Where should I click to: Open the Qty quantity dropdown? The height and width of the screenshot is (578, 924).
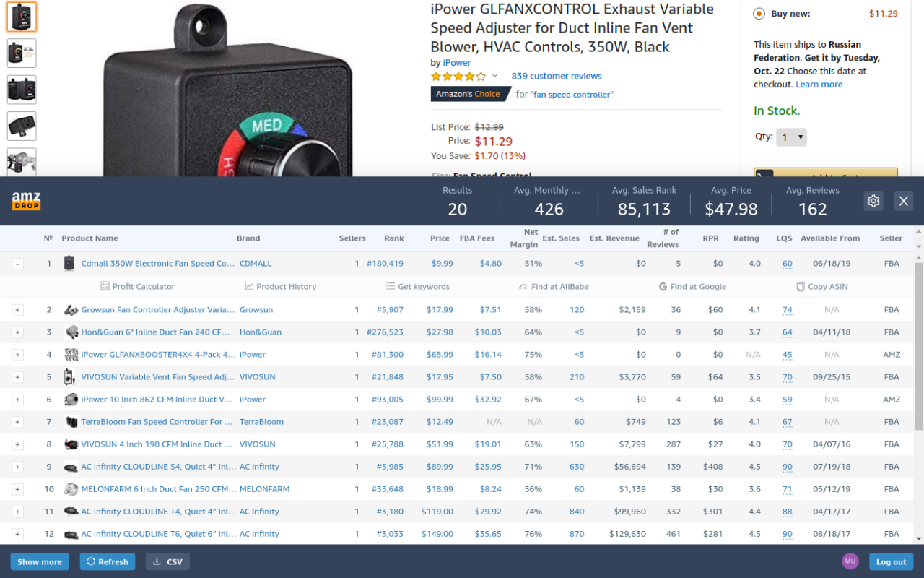tap(791, 137)
